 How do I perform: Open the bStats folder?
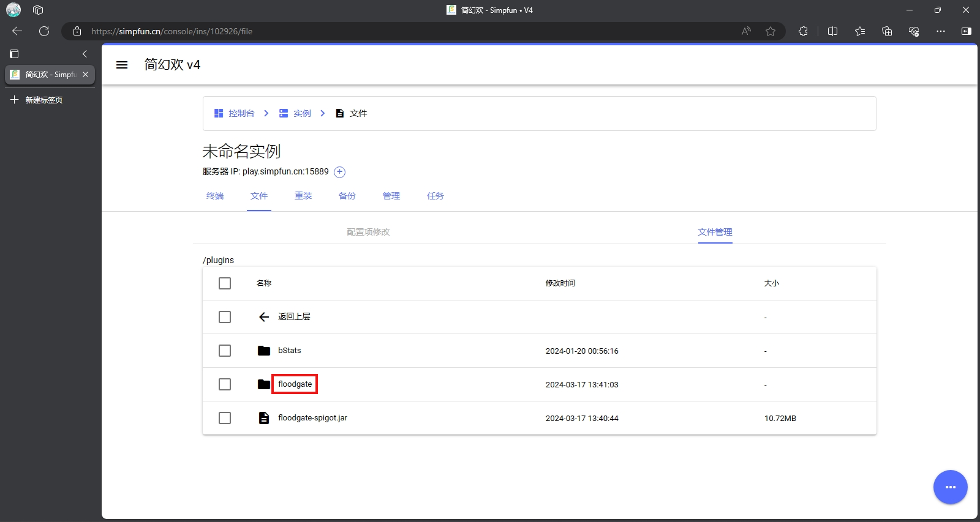pyautogui.click(x=289, y=351)
